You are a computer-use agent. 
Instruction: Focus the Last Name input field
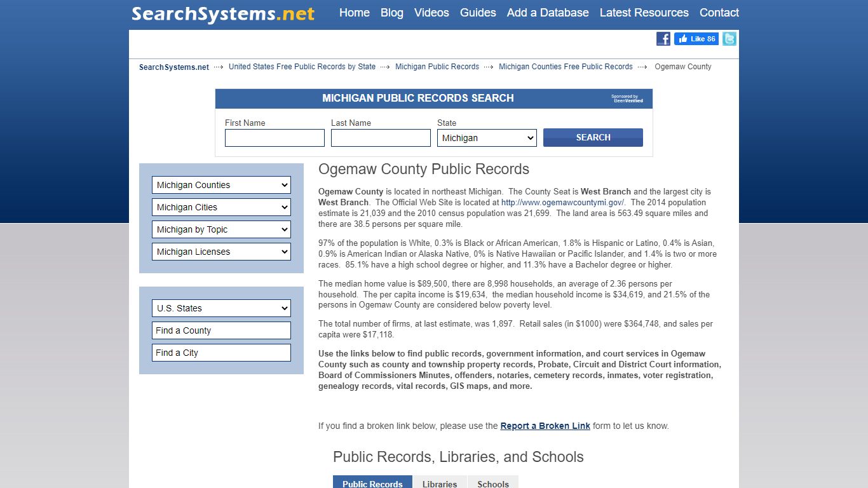coord(381,138)
